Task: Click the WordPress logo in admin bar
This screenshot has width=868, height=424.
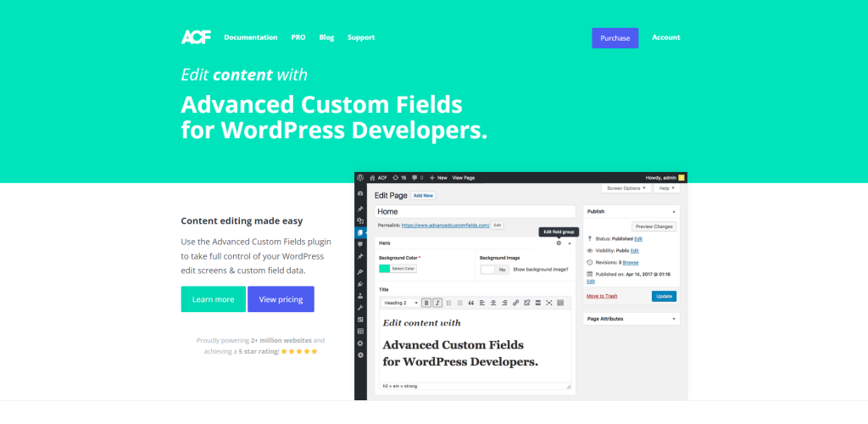Action: (x=360, y=178)
